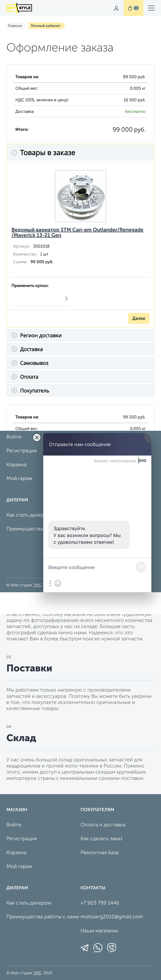This screenshot has width=161, height=980.
Task: Click the Бизнес-мессенджер label
Action: pyautogui.click(x=115, y=461)
